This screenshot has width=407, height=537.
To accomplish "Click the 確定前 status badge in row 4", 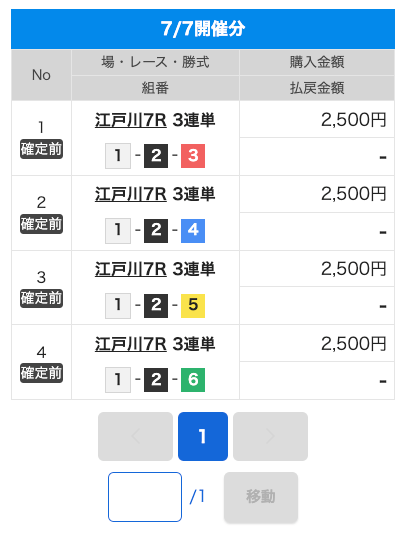I will 41,373.
